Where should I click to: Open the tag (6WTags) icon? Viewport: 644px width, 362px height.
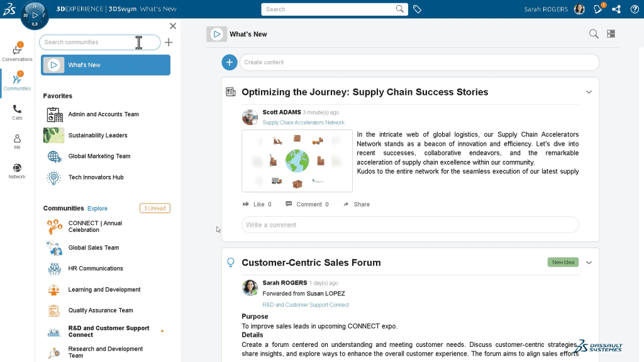click(x=418, y=9)
